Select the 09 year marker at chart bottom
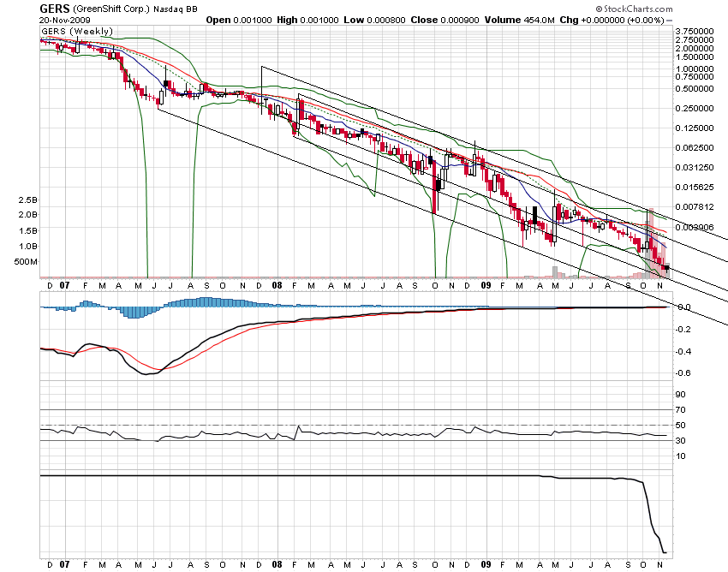728x572 pixels. (x=486, y=564)
